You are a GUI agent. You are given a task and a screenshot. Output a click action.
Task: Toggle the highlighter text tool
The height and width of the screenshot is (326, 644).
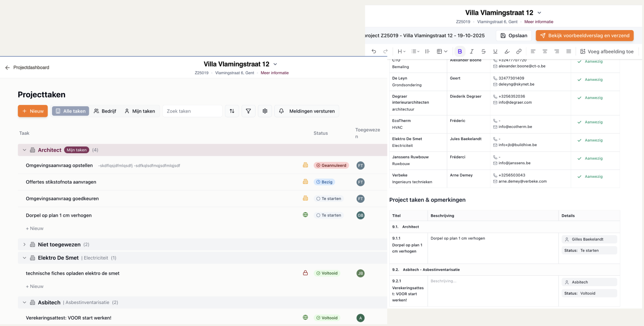(x=507, y=52)
